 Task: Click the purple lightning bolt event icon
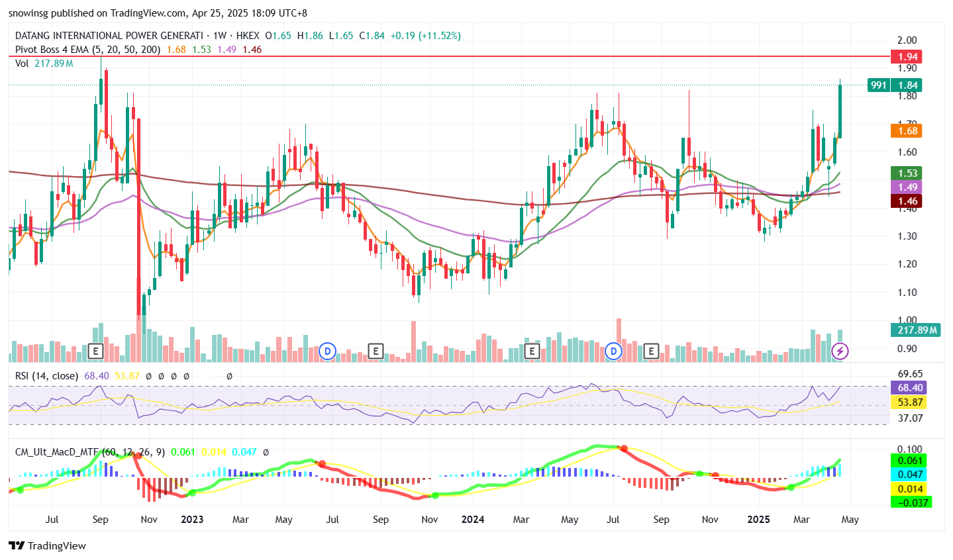pyautogui.click(x=840, y=351)
